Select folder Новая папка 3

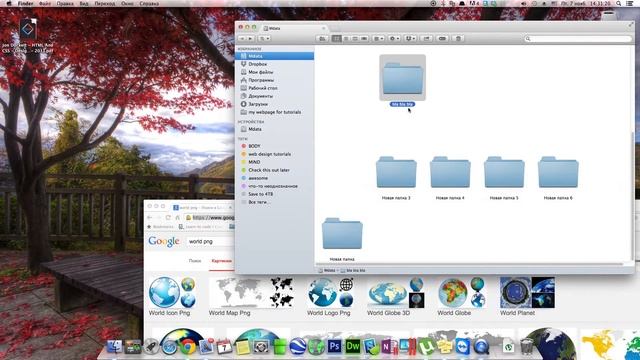click(x=396, y=172)
